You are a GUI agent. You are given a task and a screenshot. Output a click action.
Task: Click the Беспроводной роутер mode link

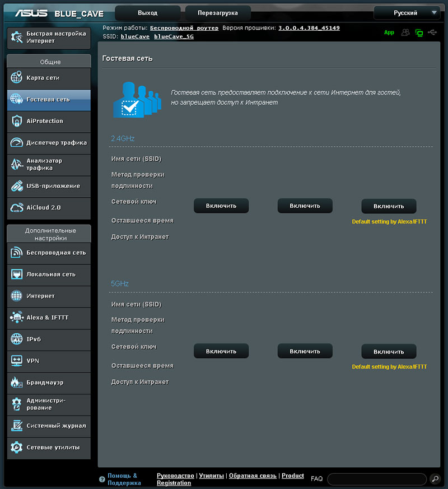coord(184,28)
